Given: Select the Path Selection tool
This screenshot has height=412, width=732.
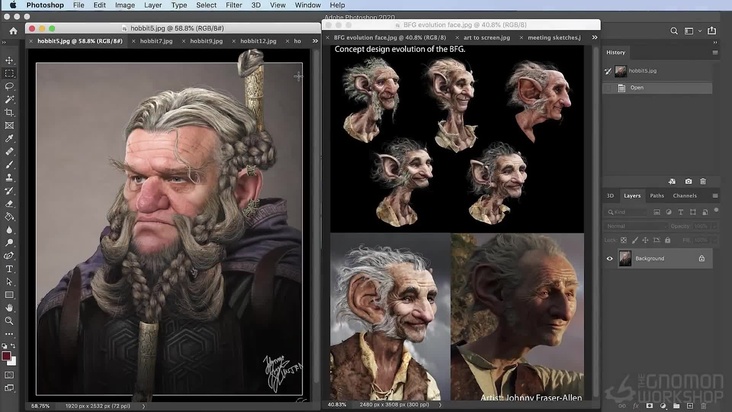Looking at the screenshot, I should (x=9, y=282).
